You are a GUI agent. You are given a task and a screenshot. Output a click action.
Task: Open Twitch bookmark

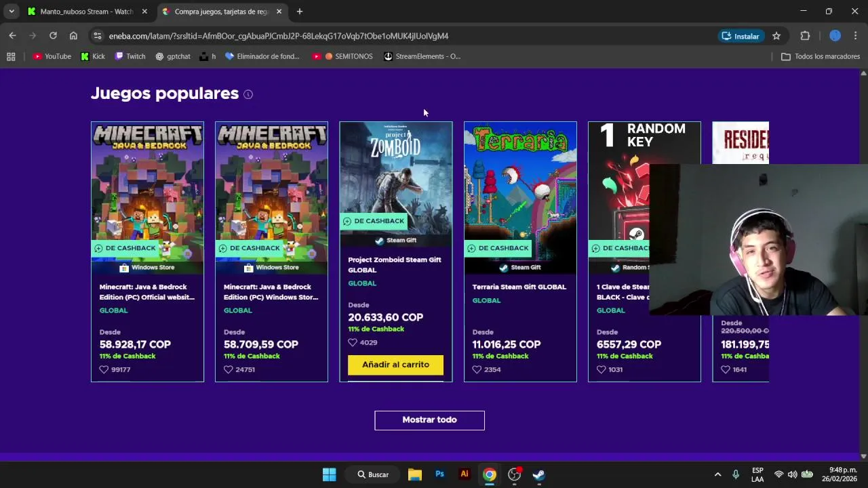point(130,56)
